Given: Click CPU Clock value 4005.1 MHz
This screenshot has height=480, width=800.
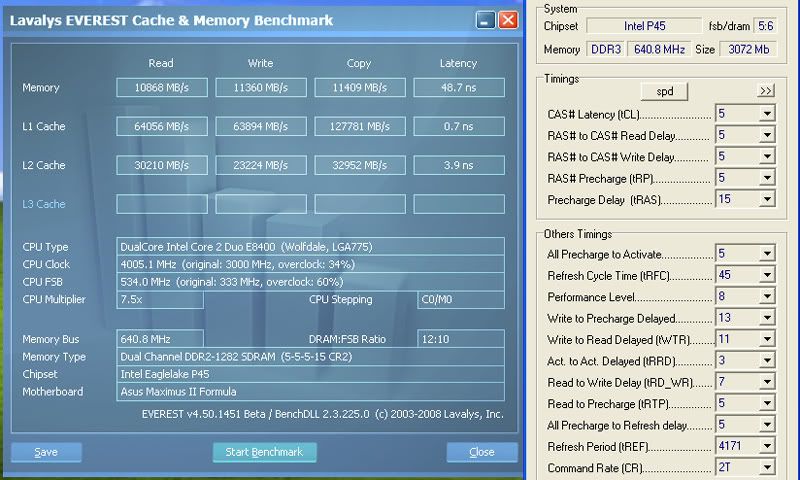Looking at the screenshot, I should (310, 264).
